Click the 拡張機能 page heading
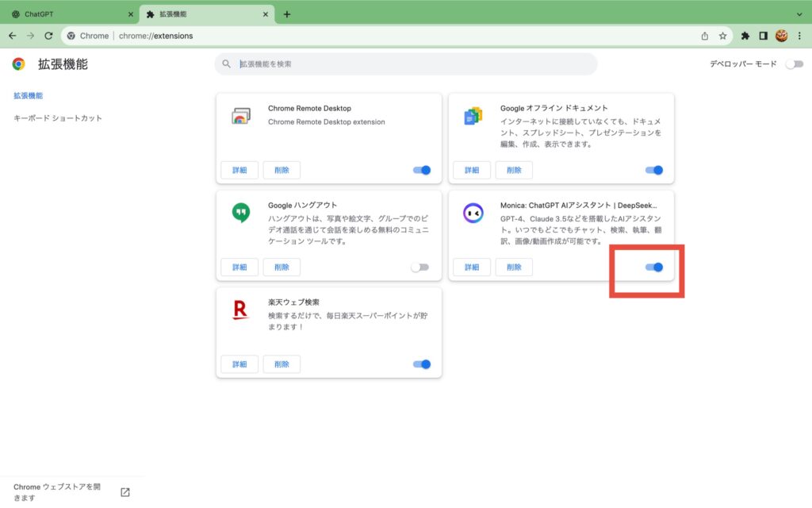The image size is (812, 508). [x=63, y=64]
